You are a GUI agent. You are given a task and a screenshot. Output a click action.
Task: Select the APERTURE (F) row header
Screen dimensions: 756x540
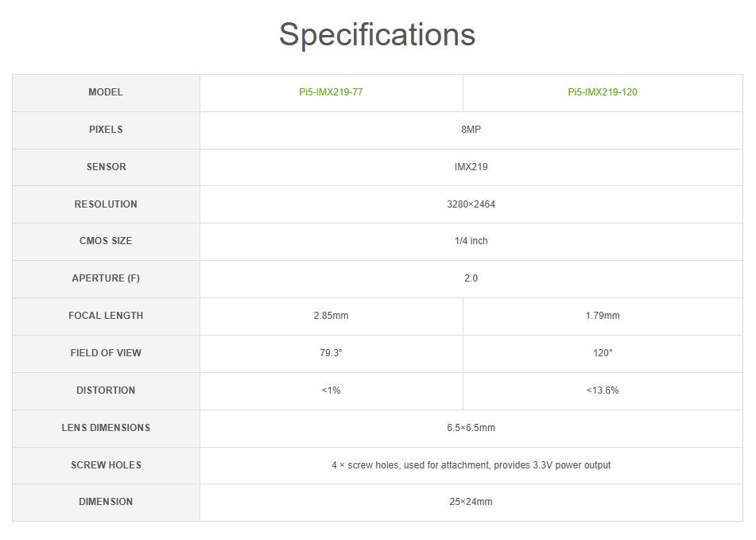point(106,278)
